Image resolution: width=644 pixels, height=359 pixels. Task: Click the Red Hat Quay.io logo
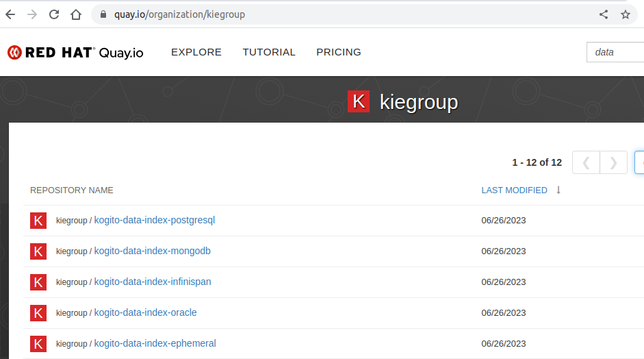pyautogui.click(x=75, y=53)
